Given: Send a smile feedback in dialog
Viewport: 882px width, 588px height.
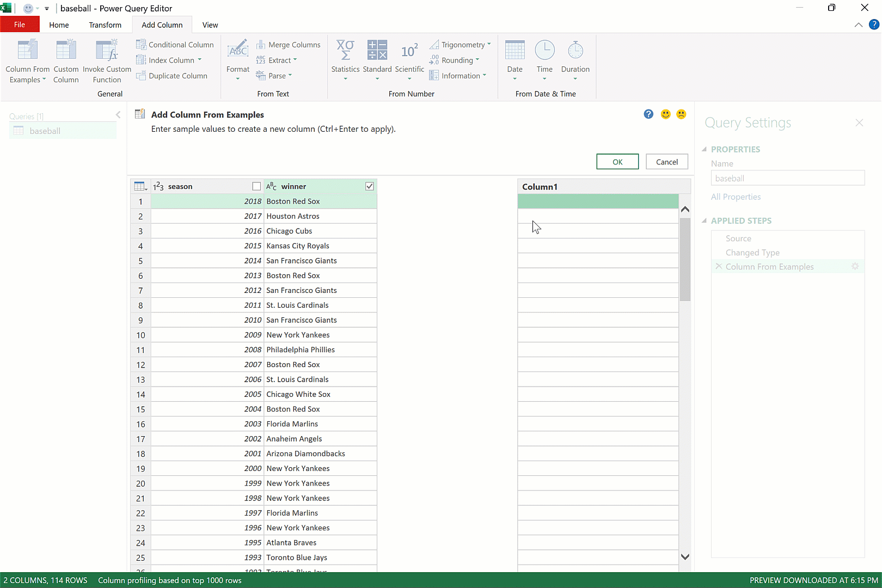Looking at the screenshot, I should (x=665, y=114).
